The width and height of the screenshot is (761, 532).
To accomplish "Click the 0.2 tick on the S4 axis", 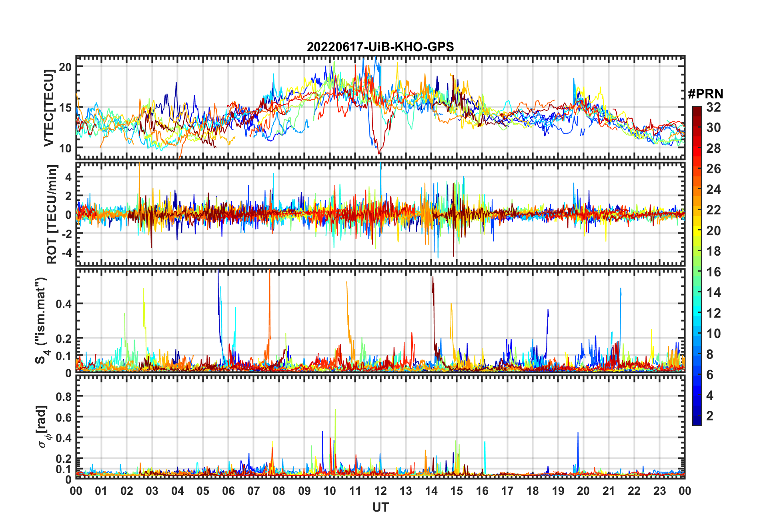I will 64,338.
